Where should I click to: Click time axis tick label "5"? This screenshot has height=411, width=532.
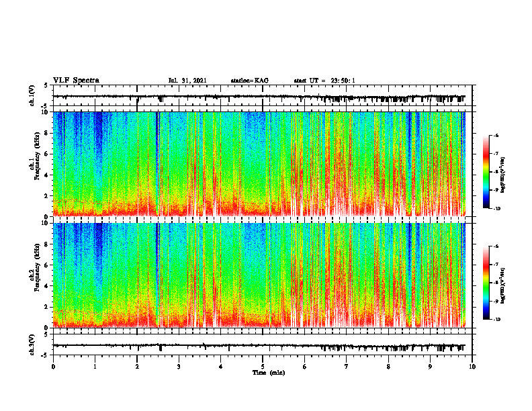pyautogui.click(x=263, y=367)
